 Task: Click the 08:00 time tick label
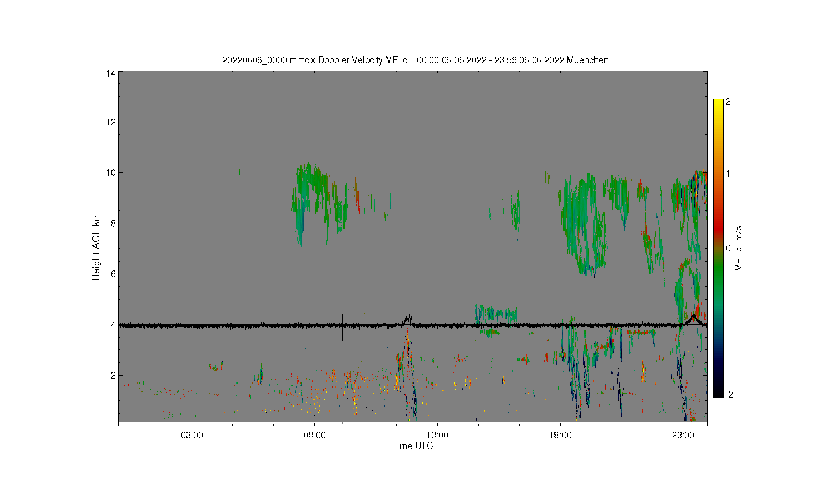point(315,435)
